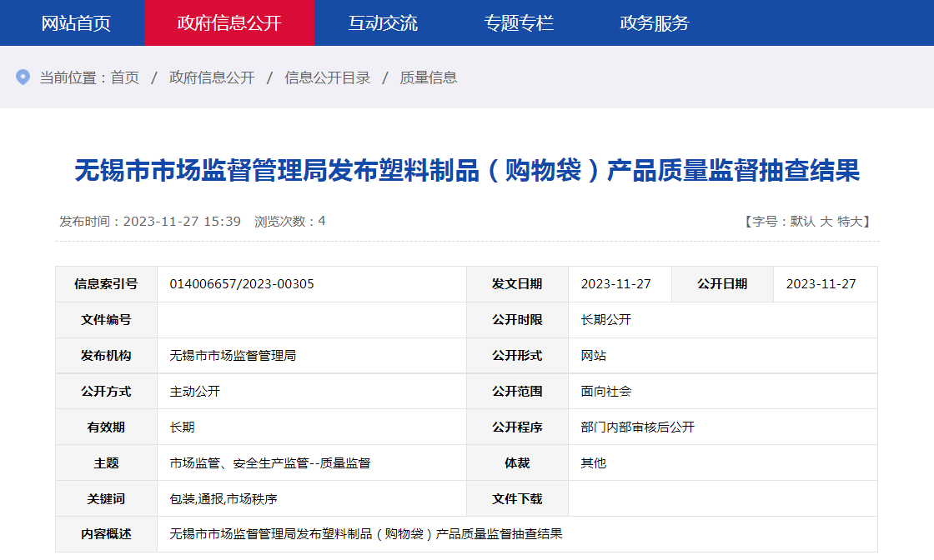
Task: Click the index number 014006657/2023-00305
Action: (x=242, y=284)
